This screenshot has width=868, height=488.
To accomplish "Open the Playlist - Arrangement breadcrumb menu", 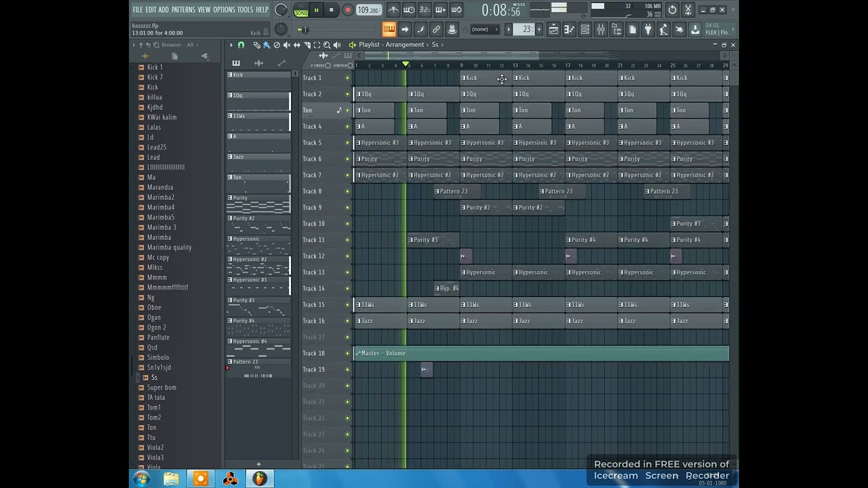I will 391,45.
